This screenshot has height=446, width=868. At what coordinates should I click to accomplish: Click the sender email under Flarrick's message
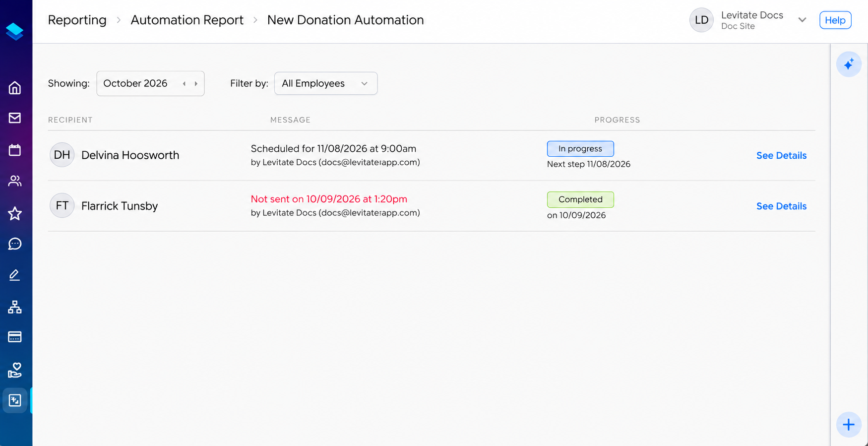pos(369,213)
